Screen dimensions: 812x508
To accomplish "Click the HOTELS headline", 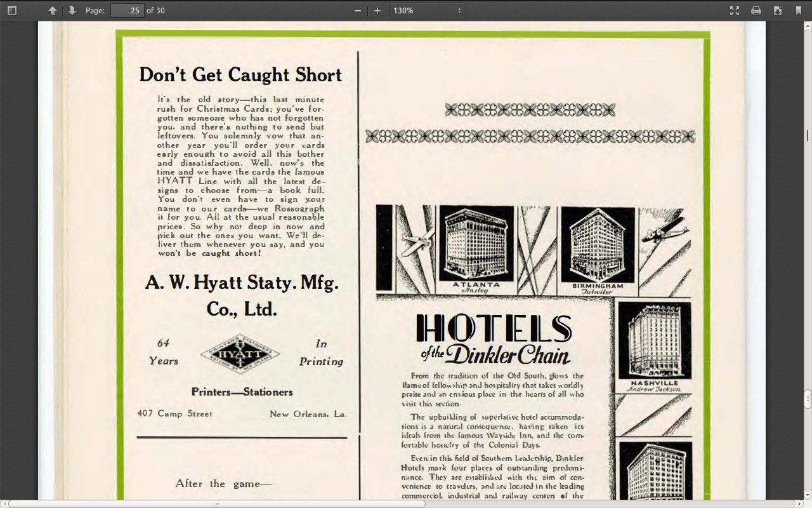I will coord(494,328).
